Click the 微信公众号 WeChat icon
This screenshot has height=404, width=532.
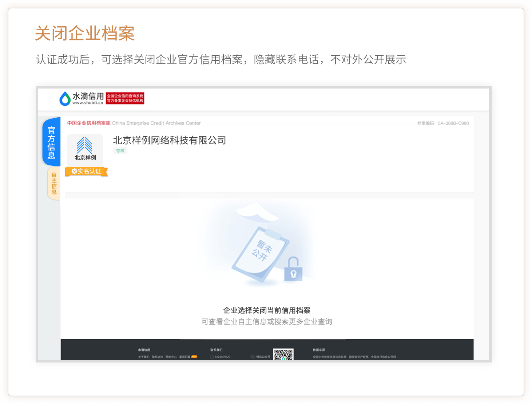pyautogui.click(x=253, y=357)
